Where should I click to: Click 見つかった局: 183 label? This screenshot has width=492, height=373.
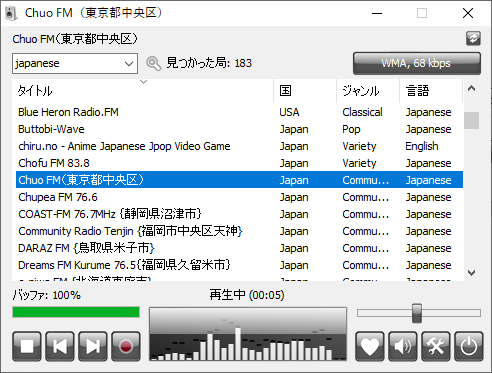pyautogui.click(x=209, y=63)
